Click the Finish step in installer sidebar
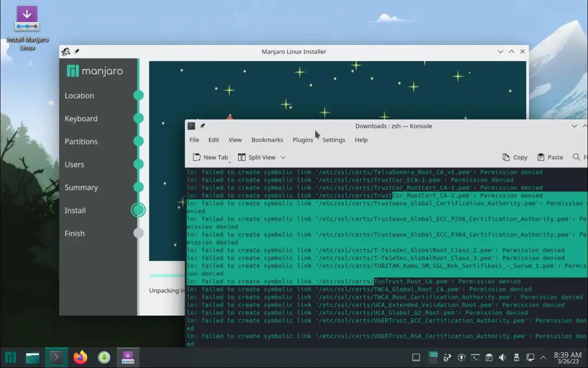588x368 pixels. pos(74,234)
